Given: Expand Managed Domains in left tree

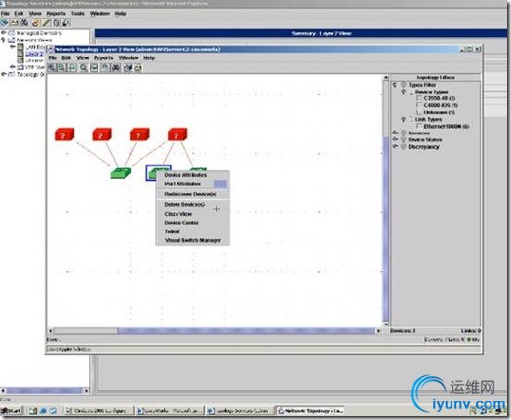Looking at the screenshot, I should click(4, 33).
